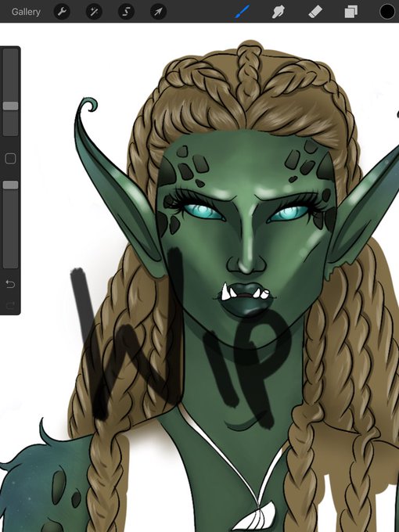
Task: Tap the square modify button in sidebar
Action: [x=10, y=159]
